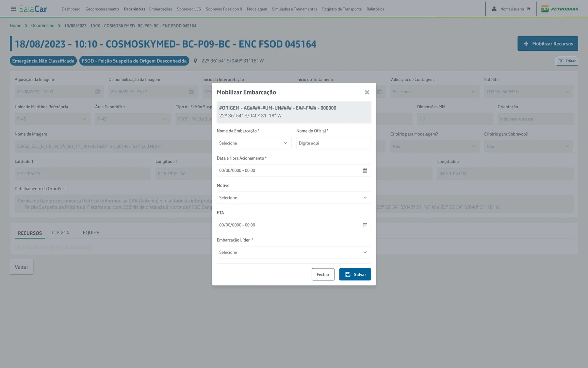
Task: Click the Fechar button
Action: 323,274
